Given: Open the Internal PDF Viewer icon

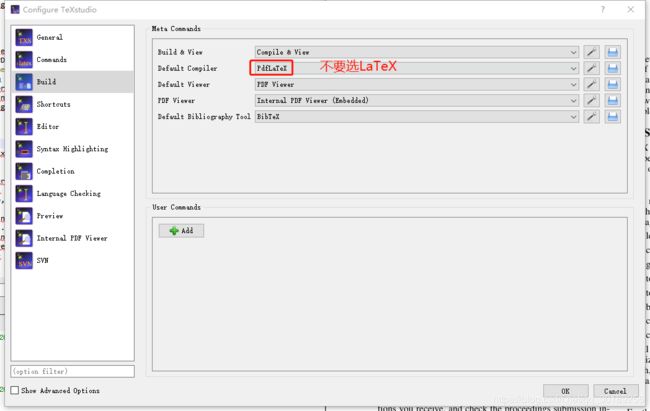Looking at the screenshot, I should click(x=24, y=238).
